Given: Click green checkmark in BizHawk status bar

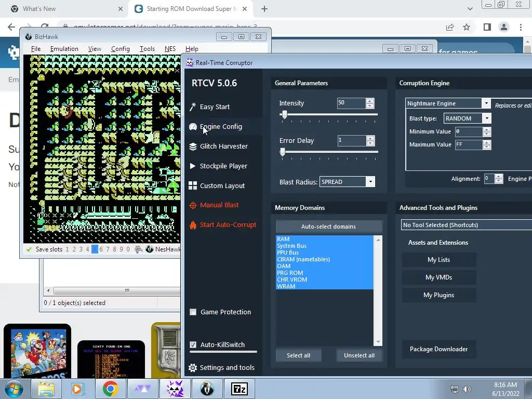Looking at the screenshot, I should coord(29,249).
